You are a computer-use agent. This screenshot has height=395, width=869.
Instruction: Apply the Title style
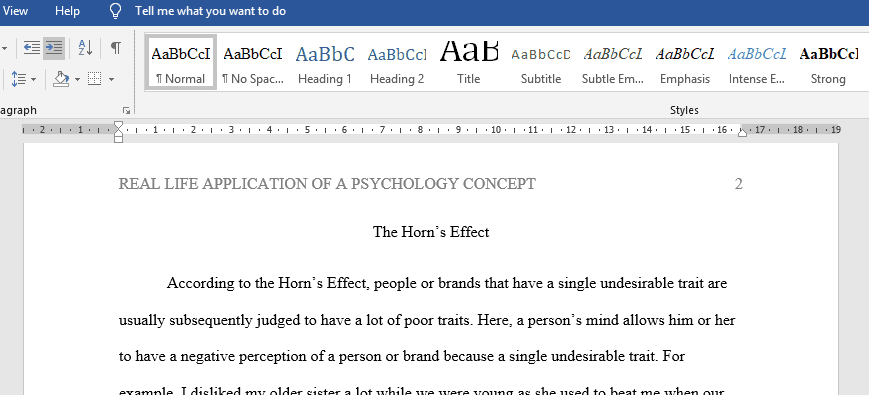pos(469,63)
